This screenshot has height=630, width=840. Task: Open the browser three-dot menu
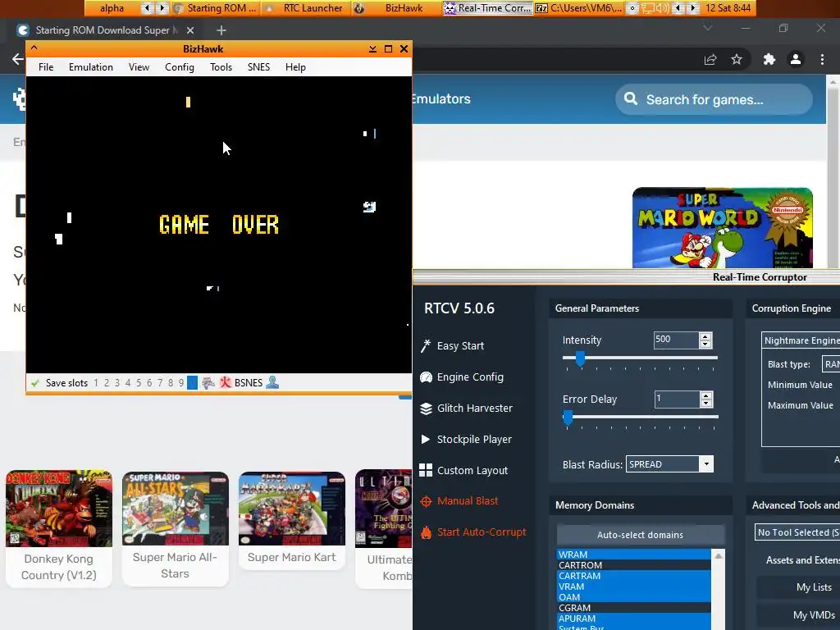(x=822, y=59)
